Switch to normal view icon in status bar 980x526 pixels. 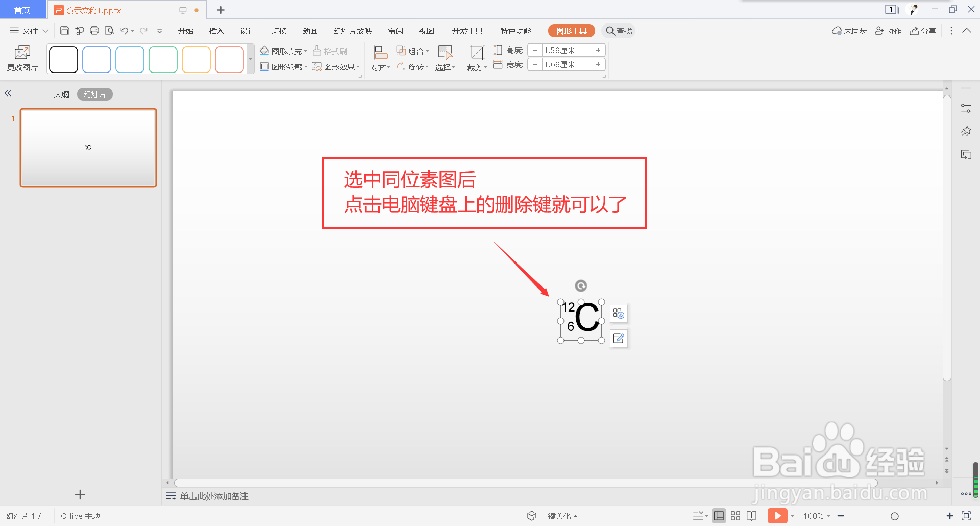coord(719,516)
